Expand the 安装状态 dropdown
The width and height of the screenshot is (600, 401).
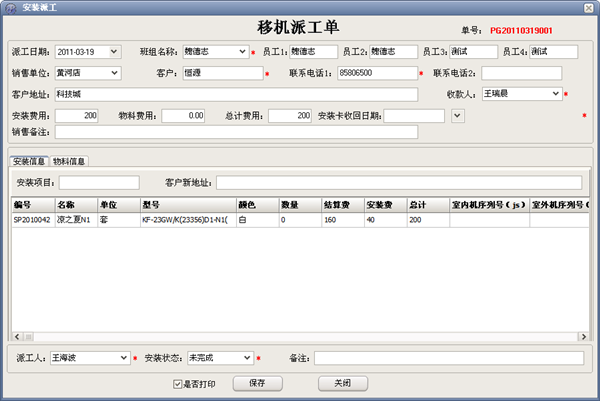pyautogui.click(x=248, y=357)
